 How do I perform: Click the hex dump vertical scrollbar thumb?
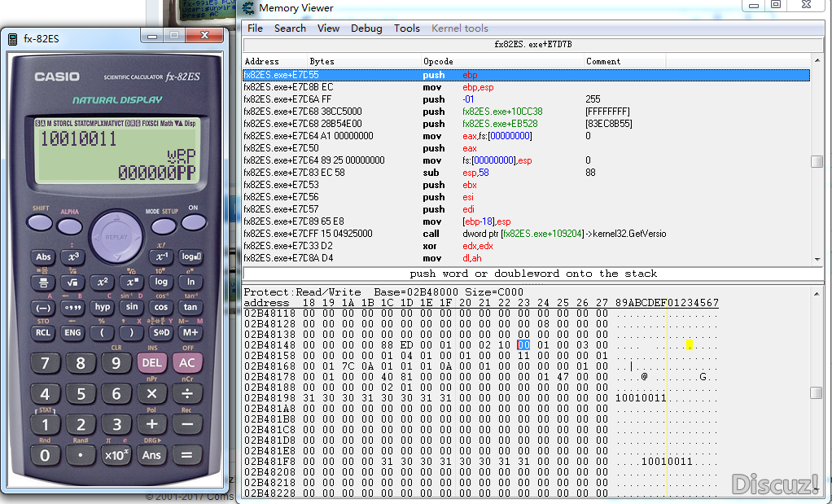[x=817, y=392]
